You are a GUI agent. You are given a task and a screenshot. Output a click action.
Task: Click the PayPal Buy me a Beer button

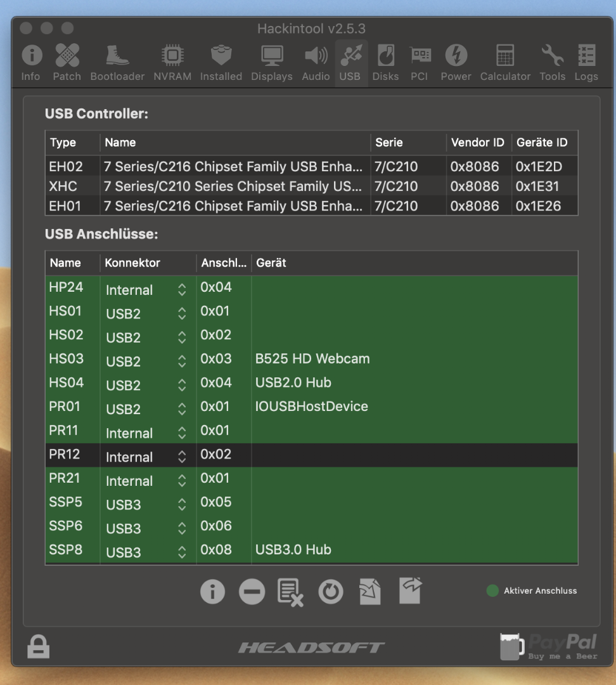tap(549, 647)
